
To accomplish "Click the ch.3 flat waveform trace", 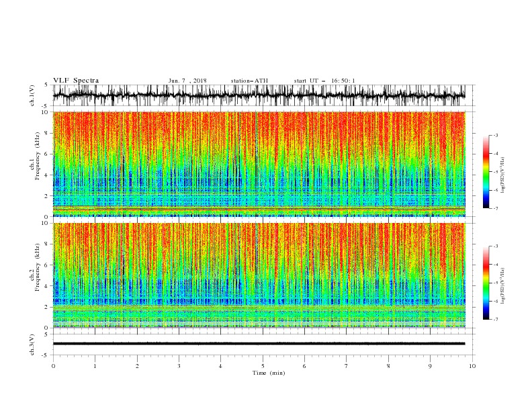I will tap(259, 344).
